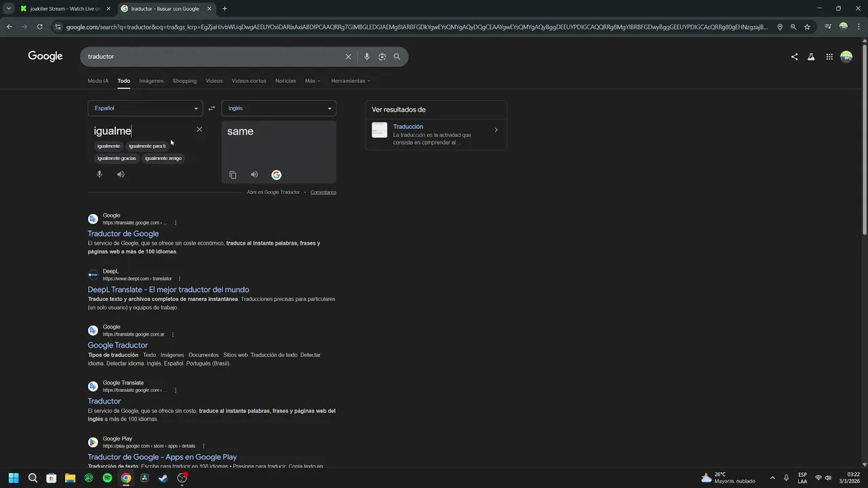The height and width of the screenshot is (488, 868).
Task: Click in the translator source text field
Action: click(142, 131)
